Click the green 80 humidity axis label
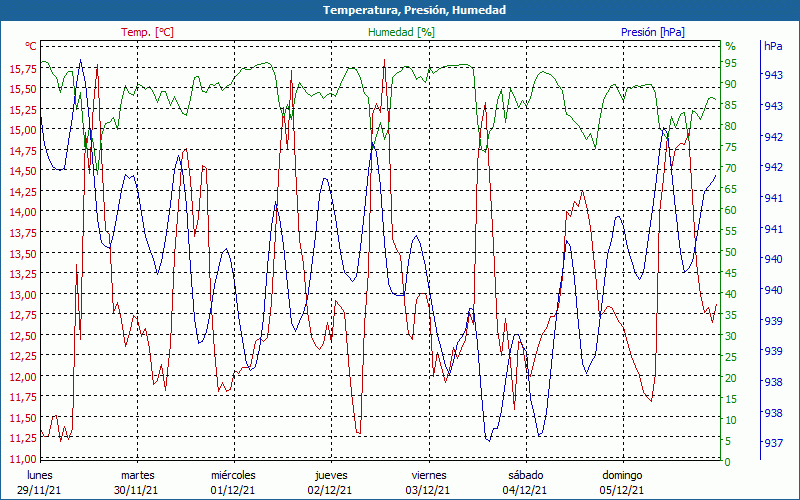This screenshot has height=500, width=800. click(x=731, y=126)
